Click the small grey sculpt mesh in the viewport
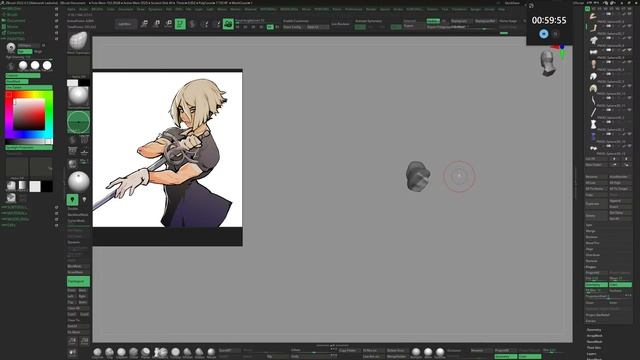This screenshot has width=640, height=360. point(418,176)
